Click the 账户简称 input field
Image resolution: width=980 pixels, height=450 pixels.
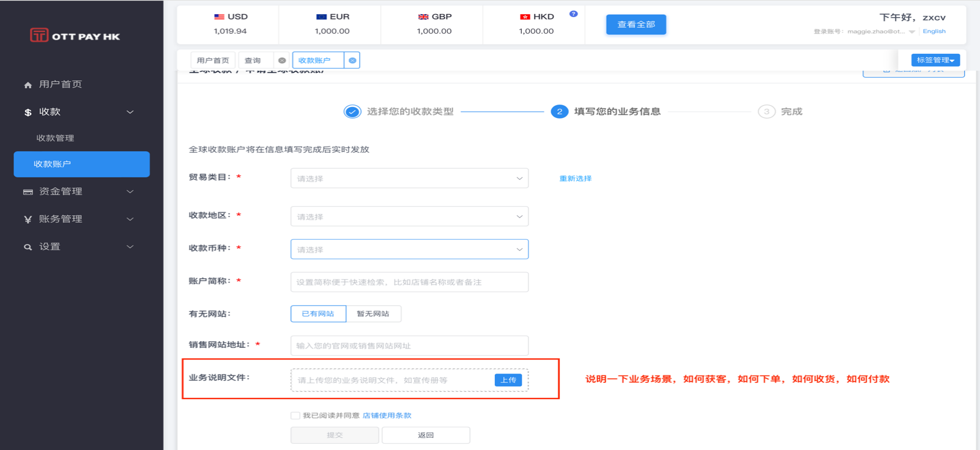coord(409,282)
